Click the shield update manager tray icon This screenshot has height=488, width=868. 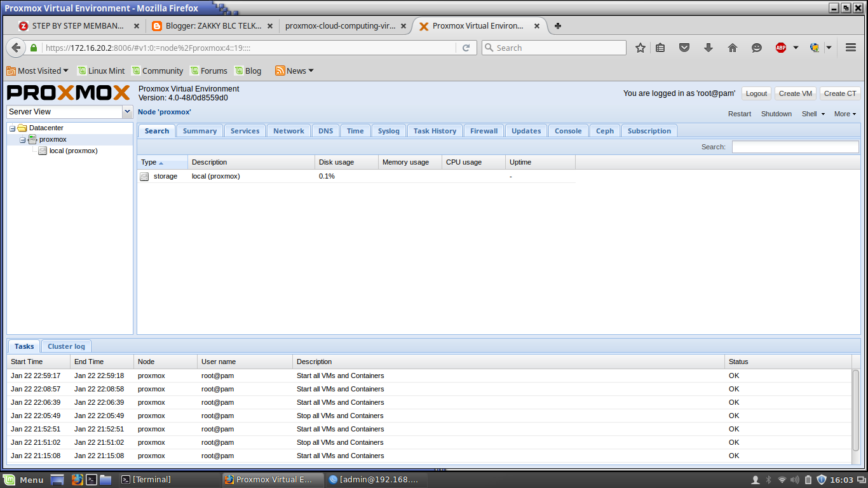(822, 480)
